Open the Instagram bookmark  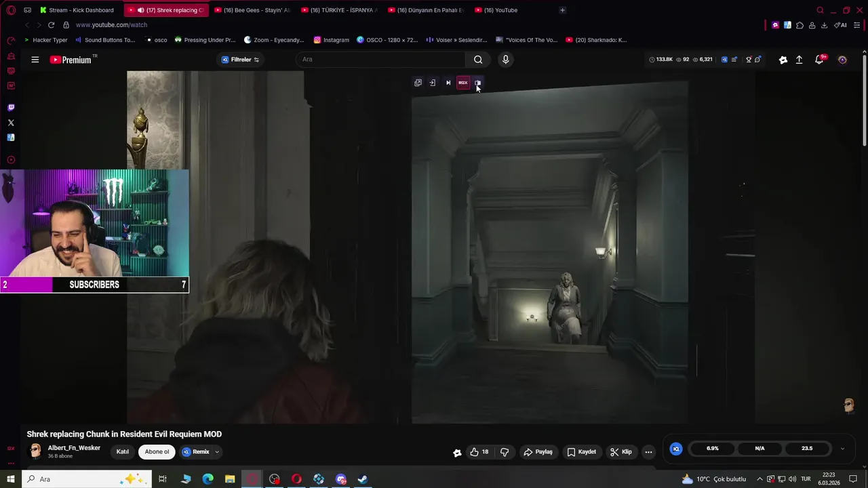click(x=331, y=40)
